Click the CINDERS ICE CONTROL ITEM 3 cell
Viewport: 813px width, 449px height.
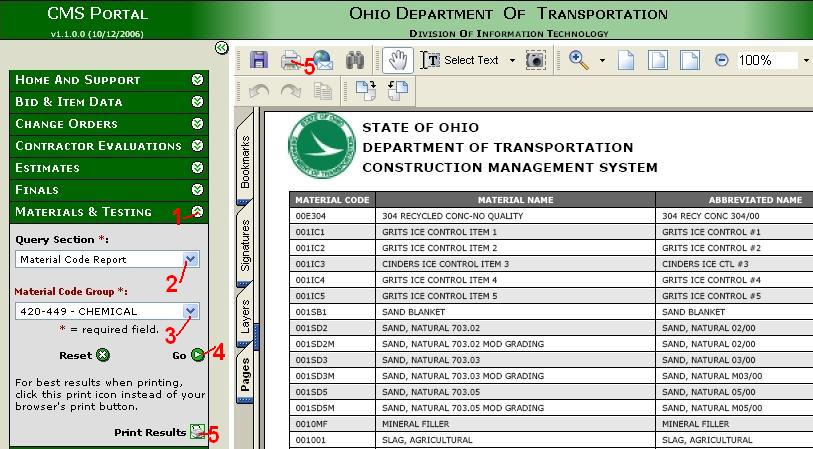pyautogui.click(x=515, y=264)
